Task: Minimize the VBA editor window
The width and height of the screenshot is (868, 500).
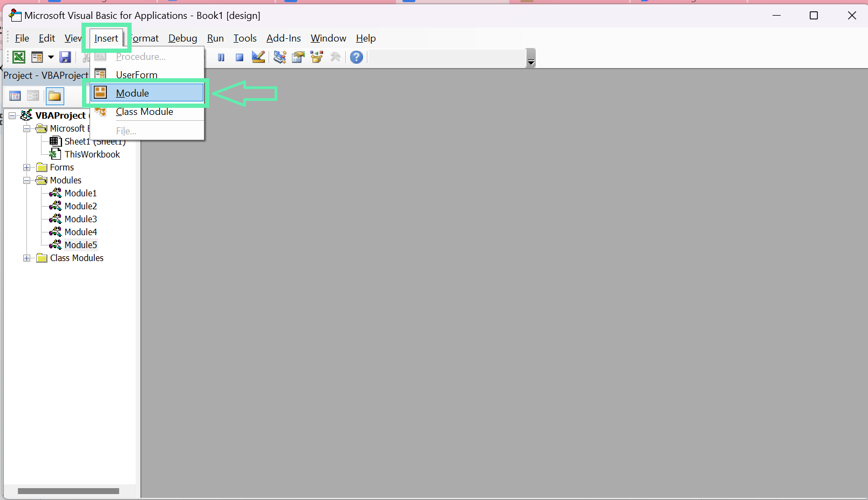Action: 776,16
